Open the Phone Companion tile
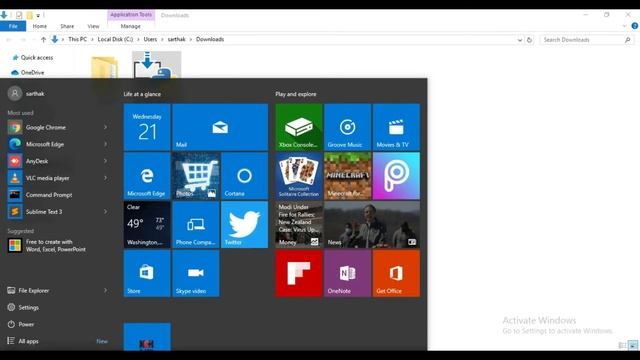The width and height of the screenshot is (640, 360). point(196,224)
